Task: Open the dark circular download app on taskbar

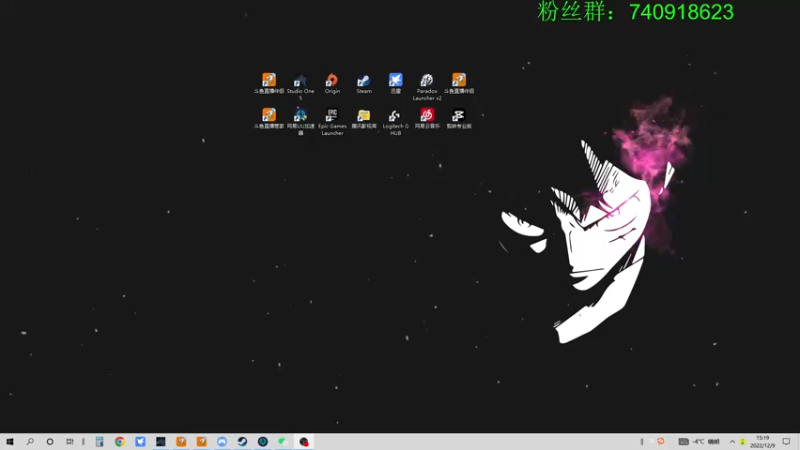Action: point(263,442)
